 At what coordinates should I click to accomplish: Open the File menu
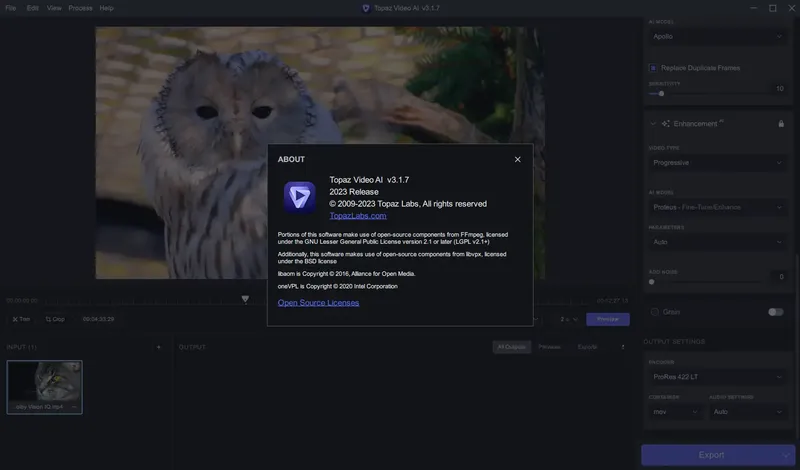[10, 8]
